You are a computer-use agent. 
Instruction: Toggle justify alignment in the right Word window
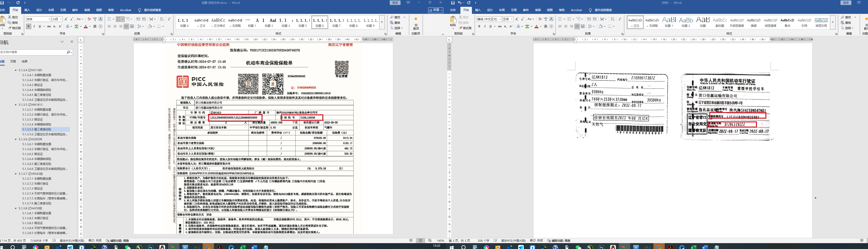577,26
